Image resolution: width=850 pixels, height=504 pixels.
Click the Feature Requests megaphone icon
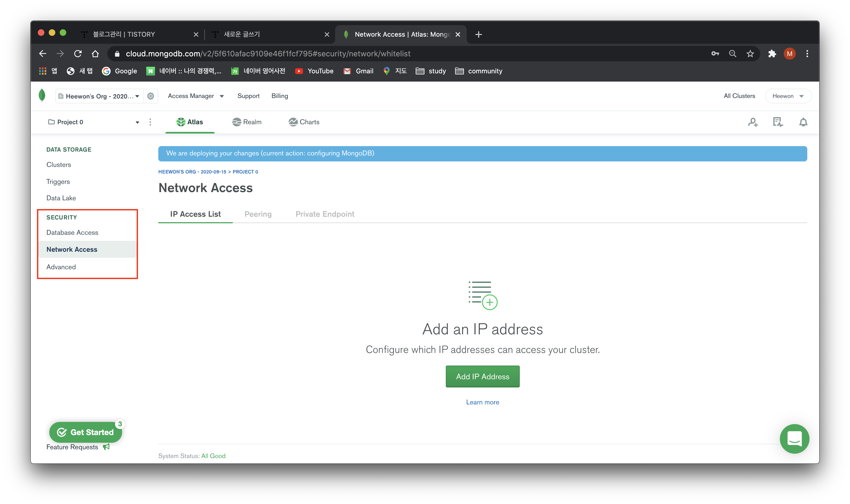106,447
